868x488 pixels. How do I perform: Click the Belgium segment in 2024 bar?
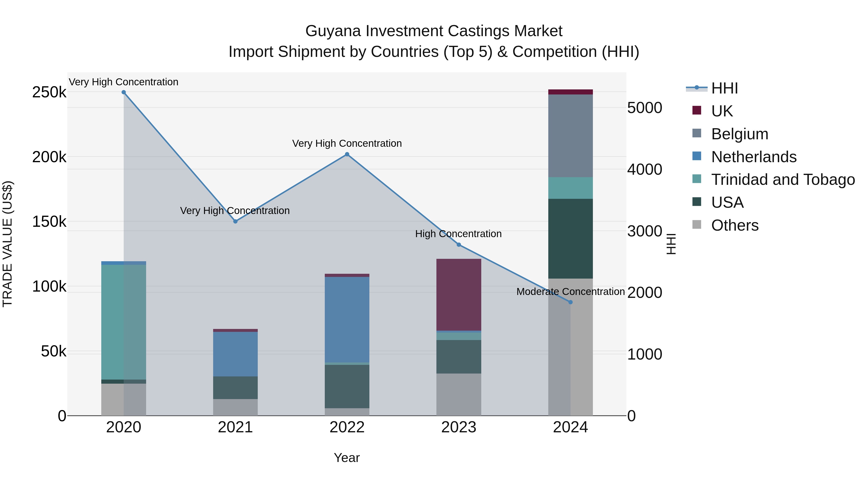tap(570, 136)
